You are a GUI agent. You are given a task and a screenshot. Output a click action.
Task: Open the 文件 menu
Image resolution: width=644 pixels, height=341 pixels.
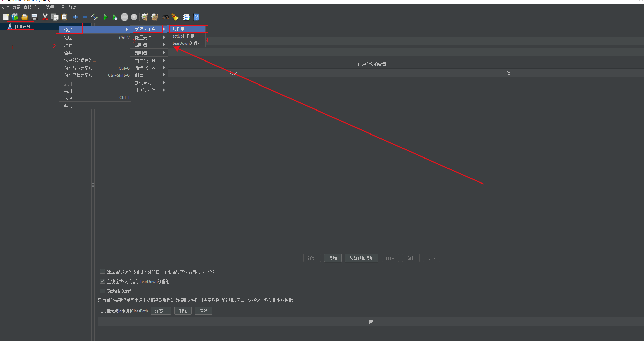point(5,7)
